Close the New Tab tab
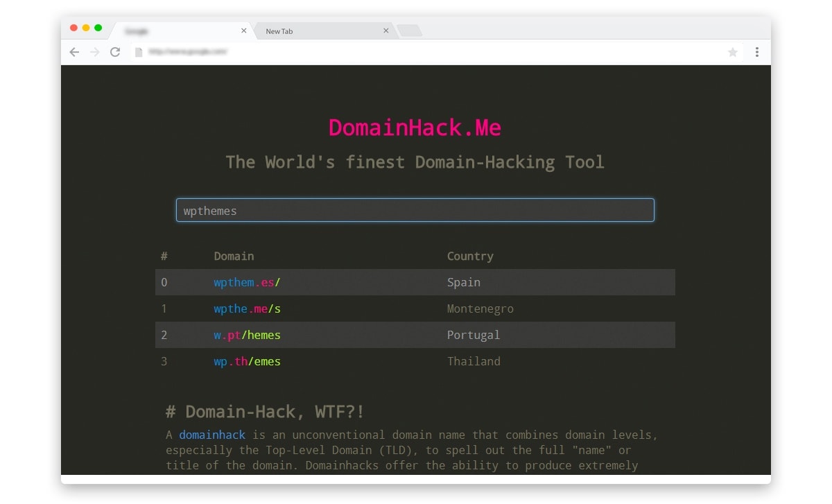The width and height of the screenshot is (832, 504). tap(386, 31)
